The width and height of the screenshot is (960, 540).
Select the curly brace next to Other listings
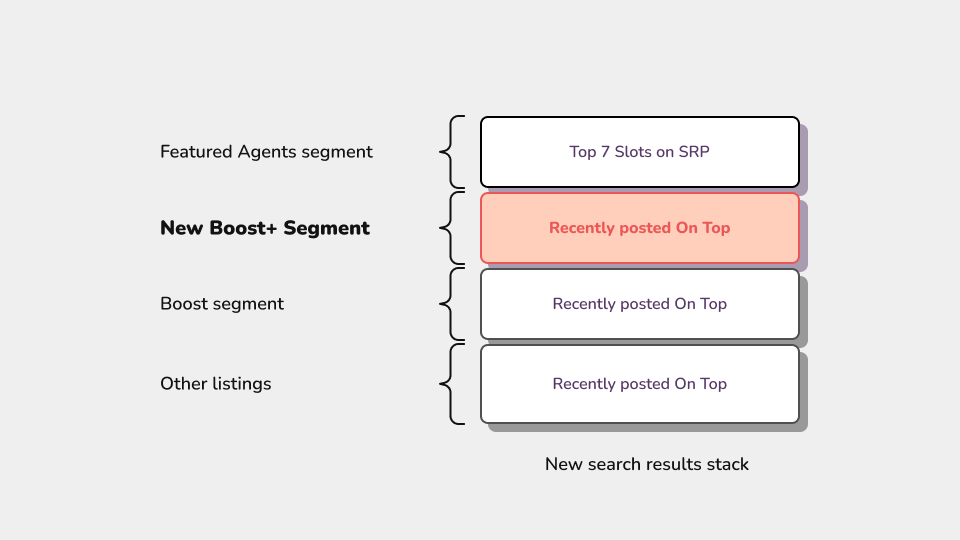tap(452, 384)
